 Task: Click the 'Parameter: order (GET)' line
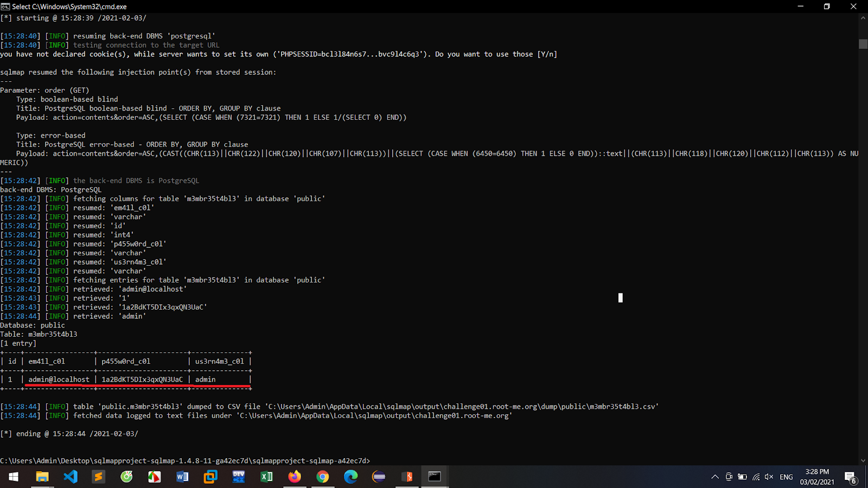pyautogui.click(x=44, y=91)
